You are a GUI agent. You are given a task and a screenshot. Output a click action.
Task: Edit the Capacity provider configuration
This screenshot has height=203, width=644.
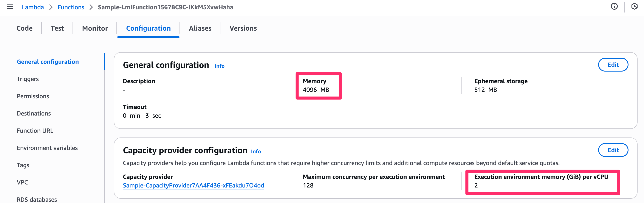613,150
